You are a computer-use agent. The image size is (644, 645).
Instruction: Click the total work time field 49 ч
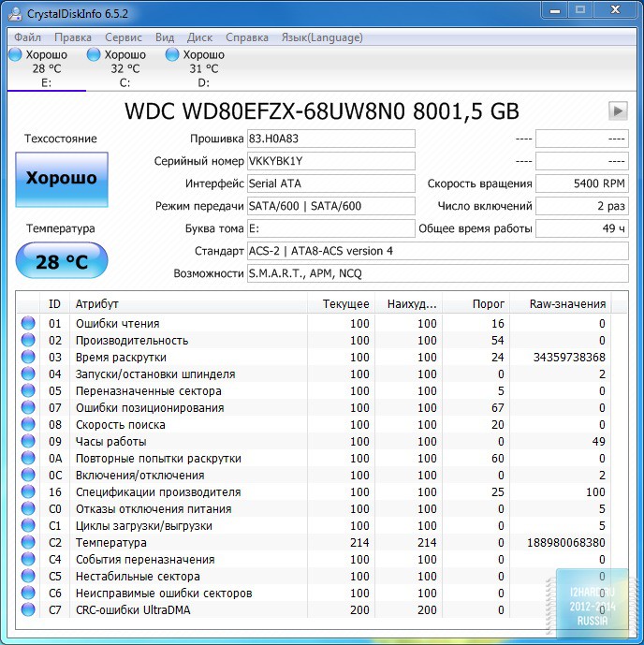click(582, 228)
